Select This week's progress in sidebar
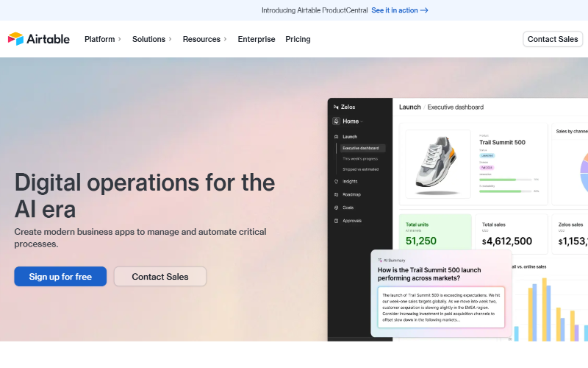Image resolution: width=588 pixels, height=368 pixels. click(360, 159)
